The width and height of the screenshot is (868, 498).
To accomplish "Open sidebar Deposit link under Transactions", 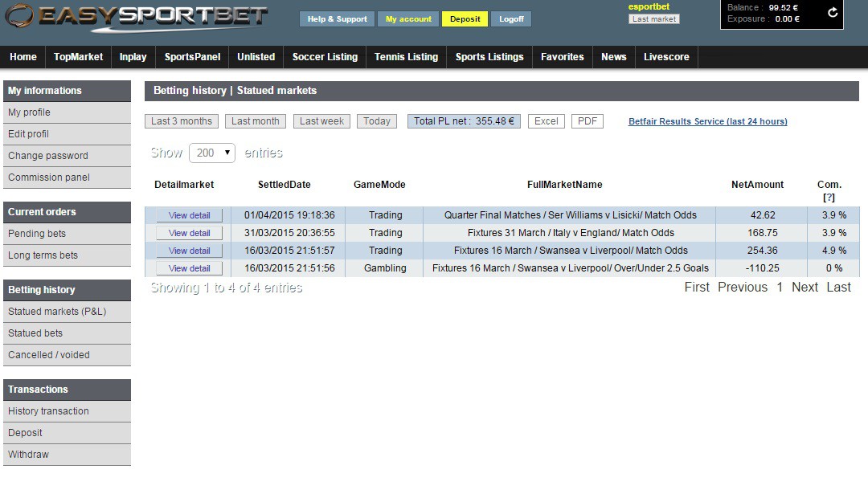I will (67, 433).
